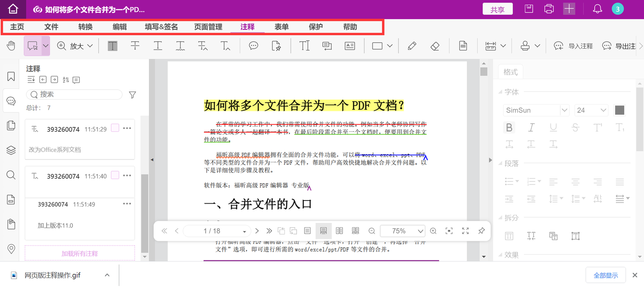644x289 pixels.
Task: Toggle Italic formatting in Format panel
Action: click(531, 127)
